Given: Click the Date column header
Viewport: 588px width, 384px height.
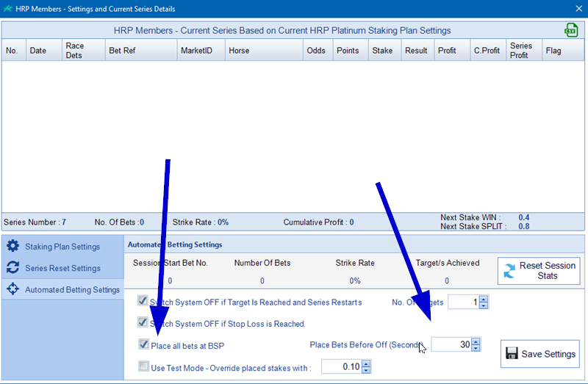Looking at the screenshot, I should pos(44,50).
